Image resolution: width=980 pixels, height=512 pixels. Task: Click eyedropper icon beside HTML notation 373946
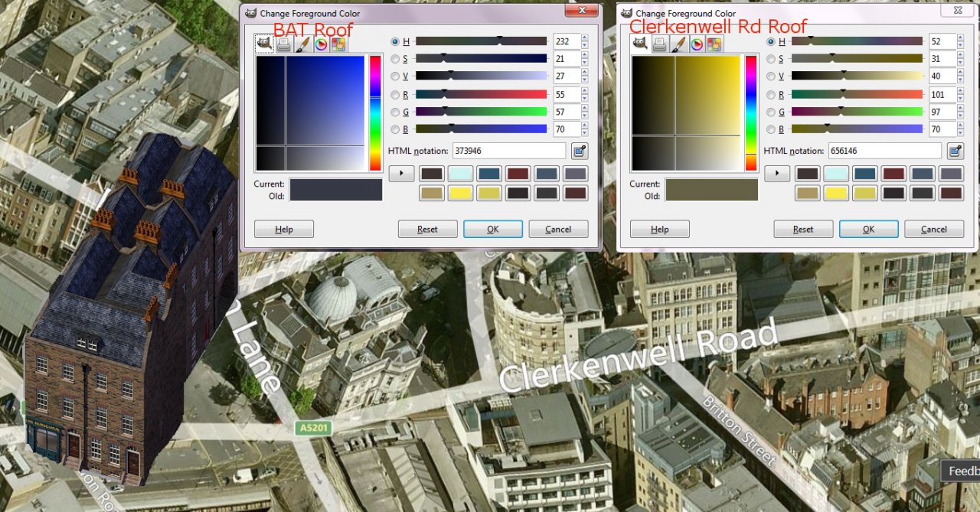tap(580, 151)
